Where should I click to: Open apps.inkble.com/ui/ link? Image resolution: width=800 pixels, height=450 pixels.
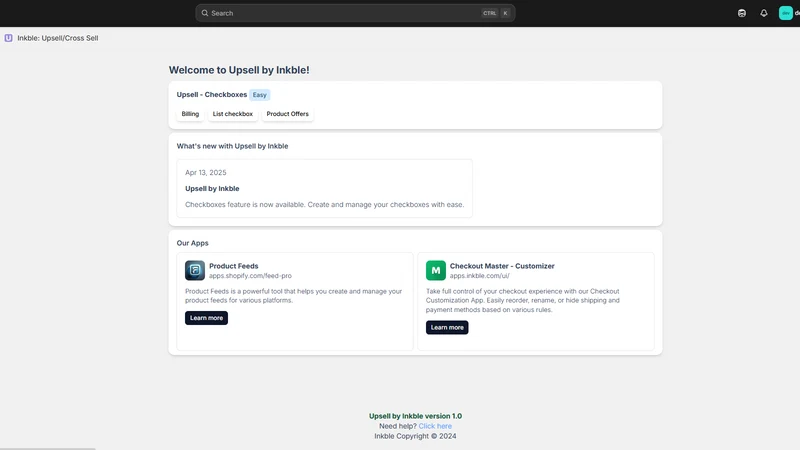tap(480, 276)
